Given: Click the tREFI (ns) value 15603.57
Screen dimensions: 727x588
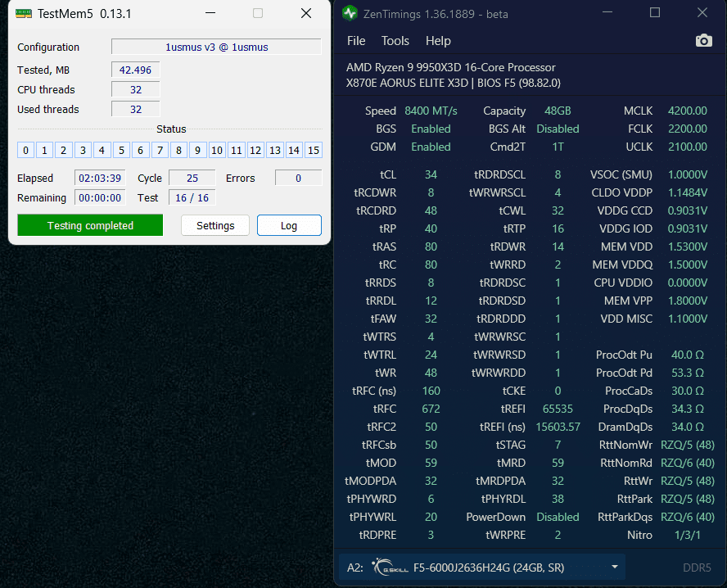Looking at the screenshot, I should (558, 427).
